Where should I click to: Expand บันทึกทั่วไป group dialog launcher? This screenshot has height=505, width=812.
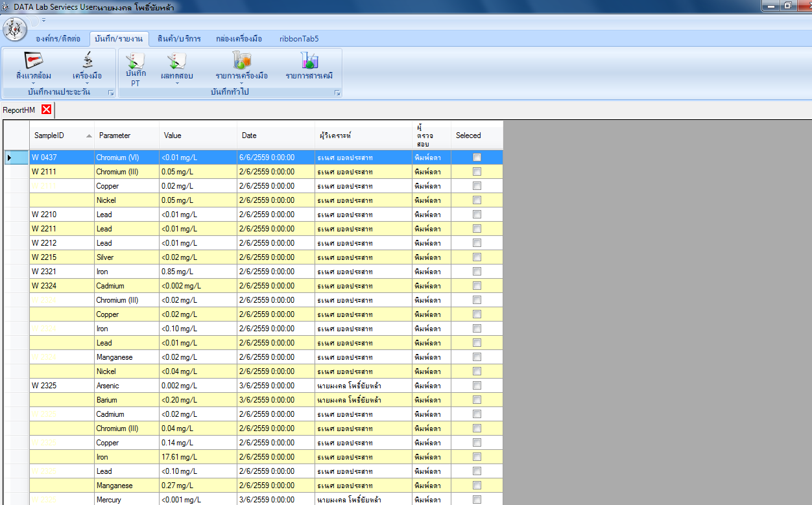(x=337, y=93)
